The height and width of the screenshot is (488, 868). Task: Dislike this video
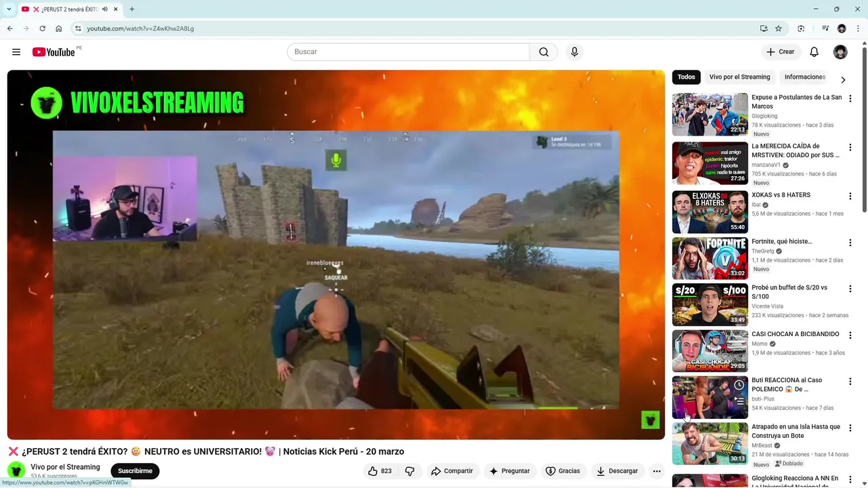[410, 471]
